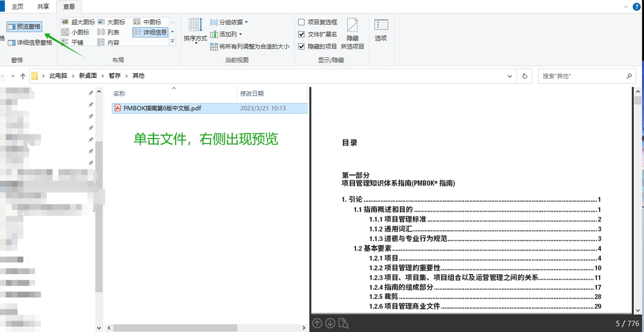Viewport: 644px width, 332px height.
Task: Click 将所有列调整为合适的大小
Action: (250, 47)
